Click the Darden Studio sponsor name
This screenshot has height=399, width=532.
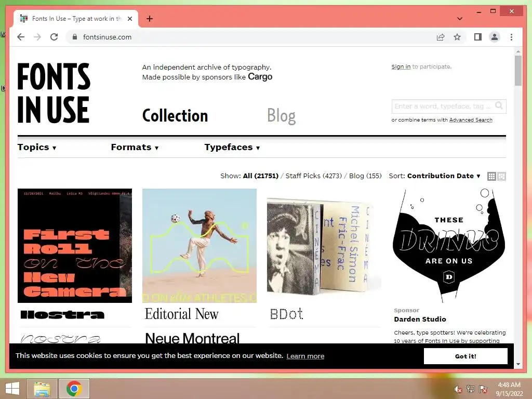(420, 319)
